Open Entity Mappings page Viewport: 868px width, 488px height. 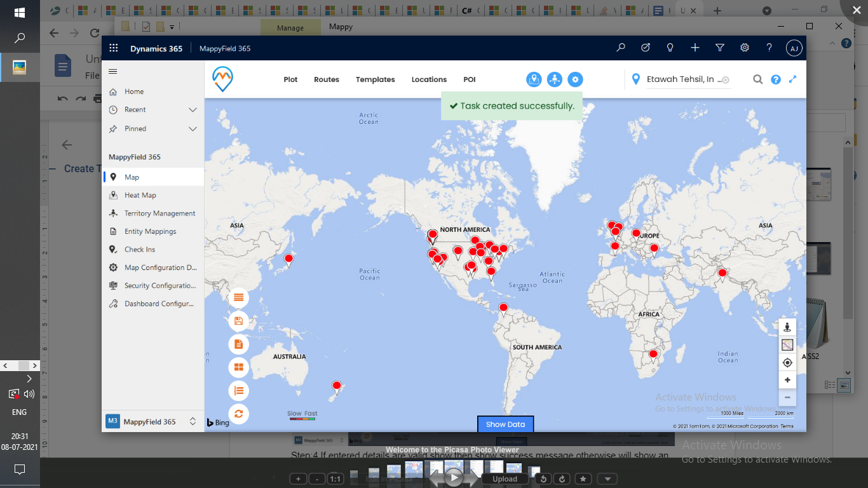coord(153,231)
